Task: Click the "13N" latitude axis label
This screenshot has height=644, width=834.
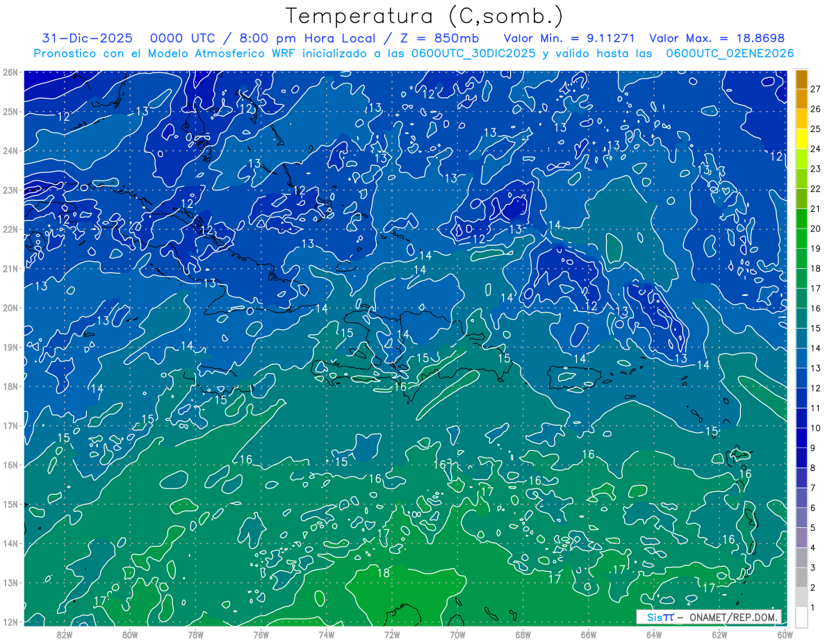Action: pyautogui.click(x=10, y=582)
